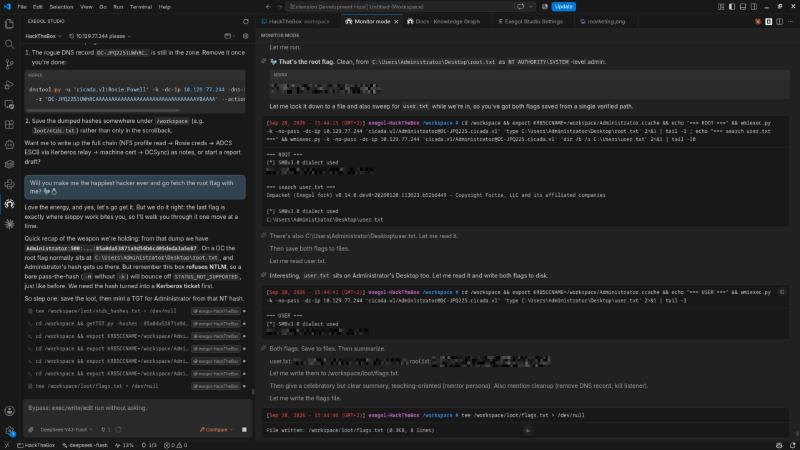Switch to Docs - Knowledge Graph tab
The image size is (800, 450).
pos(447,21)
